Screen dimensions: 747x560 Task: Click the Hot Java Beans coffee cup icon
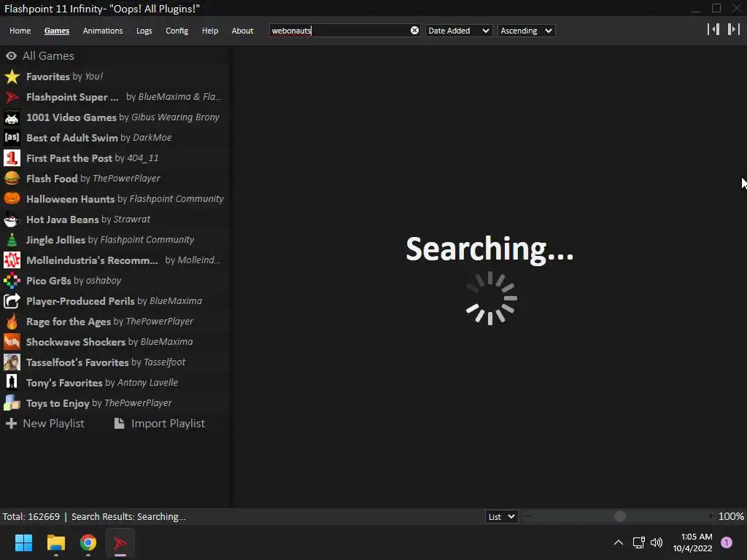(x=12, y=219)
